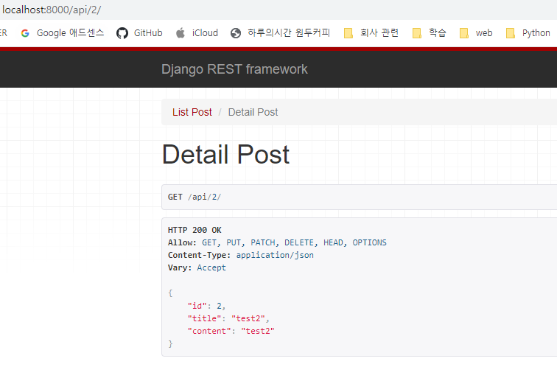557x392 pixels.
Task: Open the GitHub bookmark label
Action: (x=148, y=32)
